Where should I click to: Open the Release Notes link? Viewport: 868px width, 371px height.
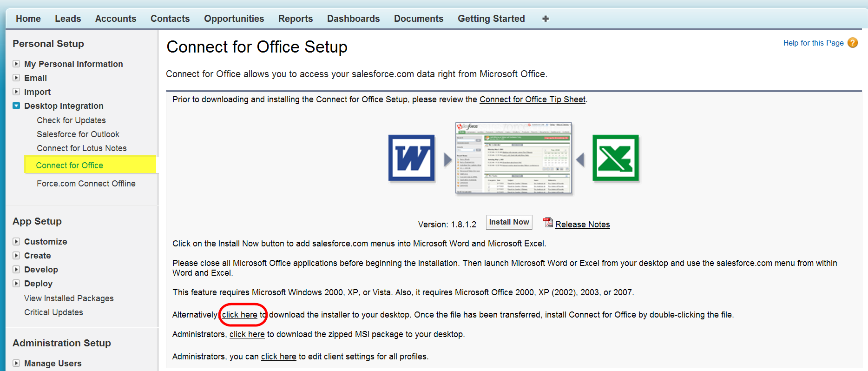[583, 225]
